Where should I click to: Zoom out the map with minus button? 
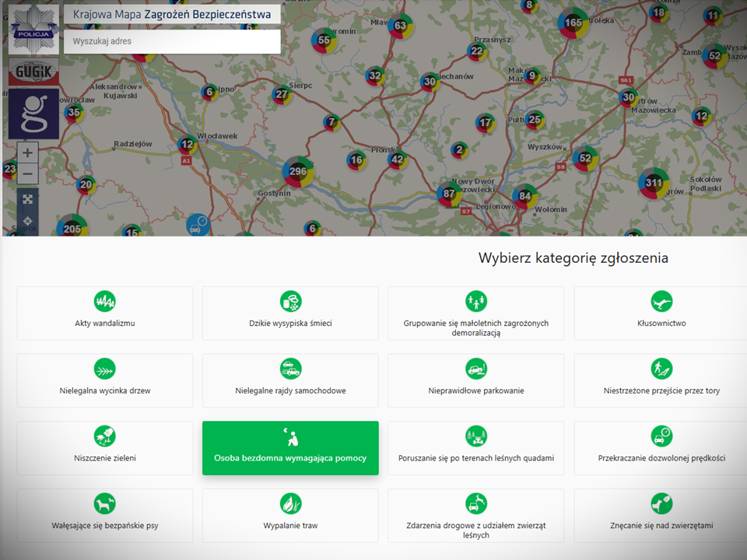click(28, 173)
